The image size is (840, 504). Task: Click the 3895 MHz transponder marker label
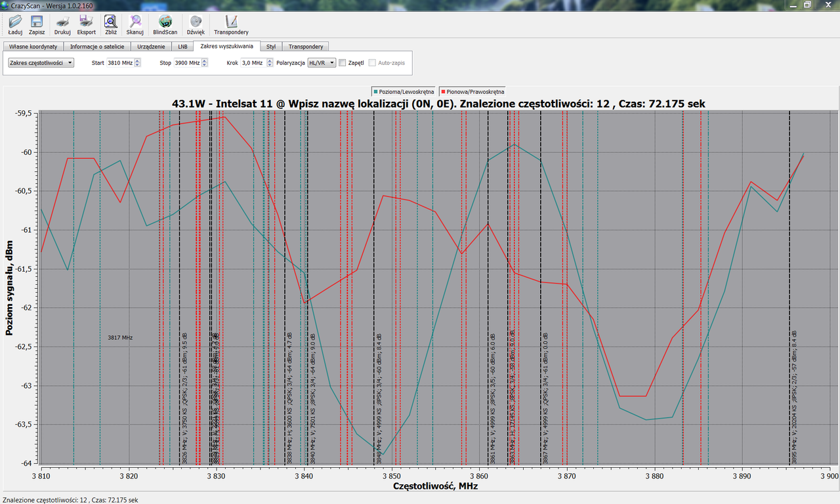(794, 398)
